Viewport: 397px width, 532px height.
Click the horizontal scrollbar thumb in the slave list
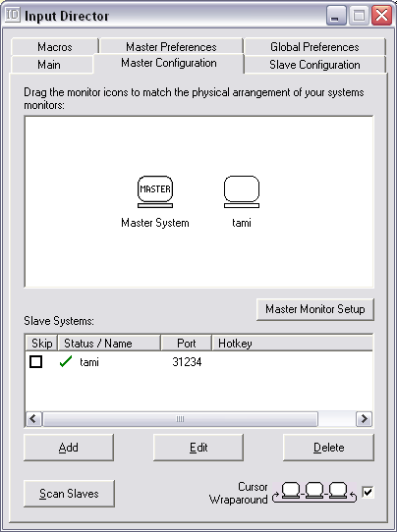tap(181, 419)
